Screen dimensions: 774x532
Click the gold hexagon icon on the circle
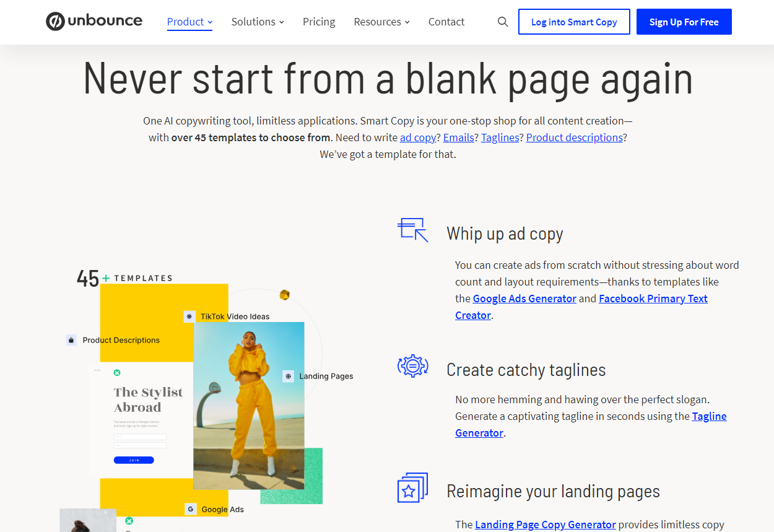point(284,294)
